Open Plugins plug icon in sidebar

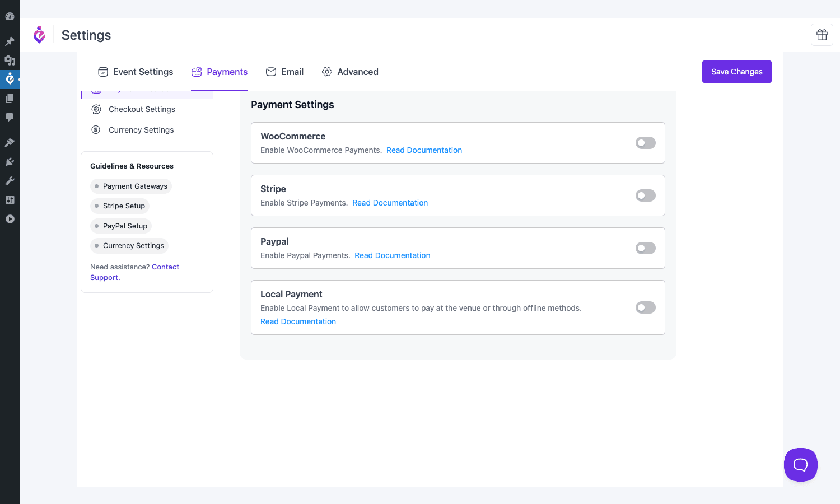(x=10, y=162)
